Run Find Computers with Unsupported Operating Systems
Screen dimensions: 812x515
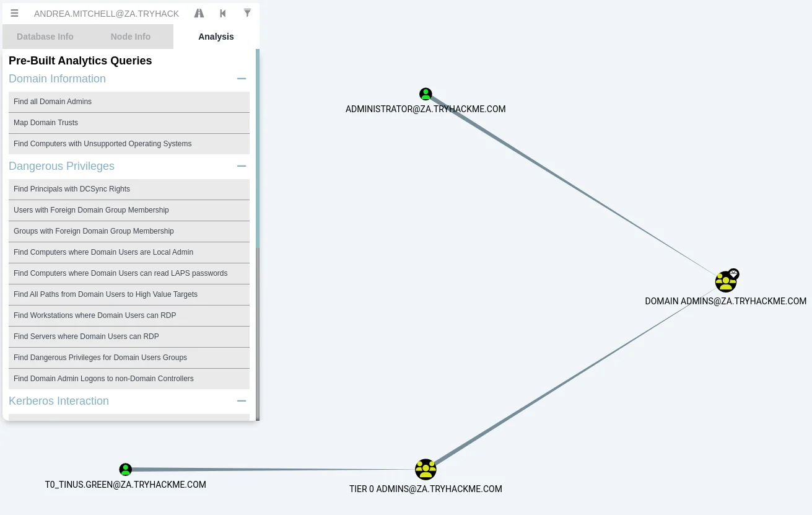coord(129,144)
